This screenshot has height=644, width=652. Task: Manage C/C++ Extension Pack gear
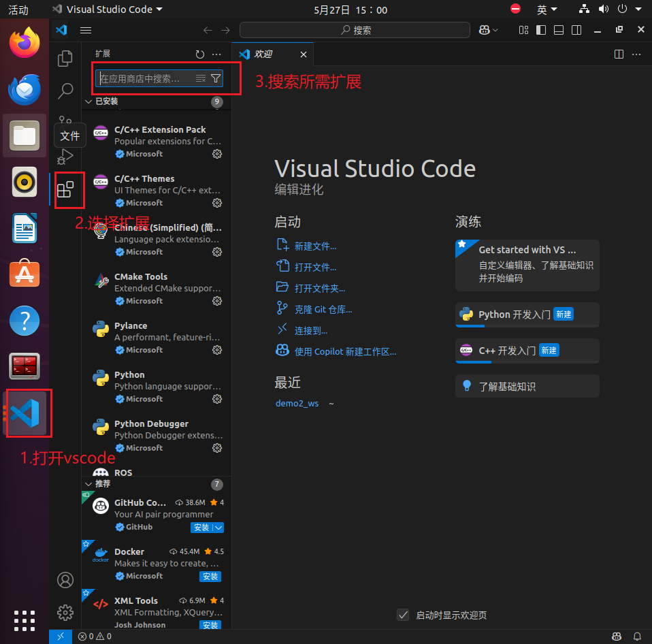pyautogui.click(x=217, y=154)
